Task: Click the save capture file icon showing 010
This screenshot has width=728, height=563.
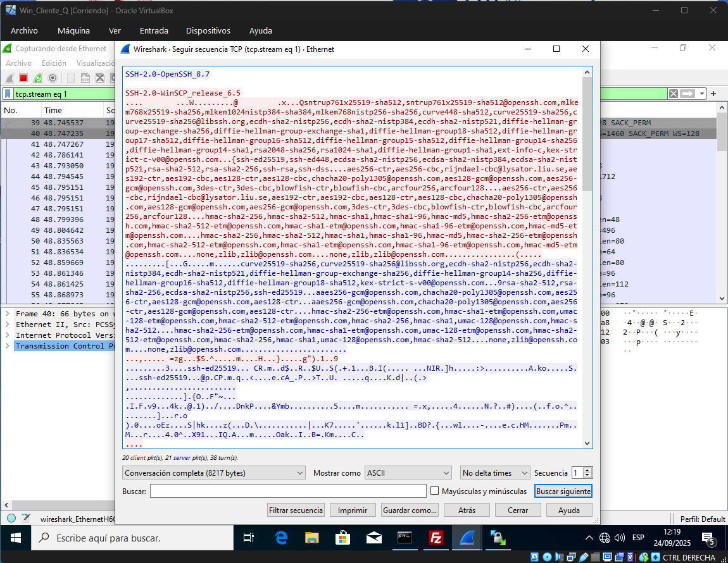Action: (85, 78)
